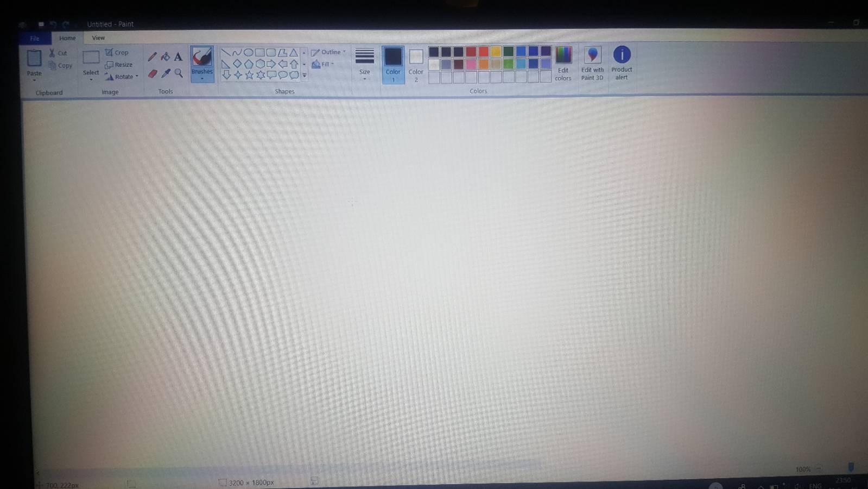This screenshot has width=868, height=489.
Task: Choose the Five-point star shape
Action: [x=249, y=75]
